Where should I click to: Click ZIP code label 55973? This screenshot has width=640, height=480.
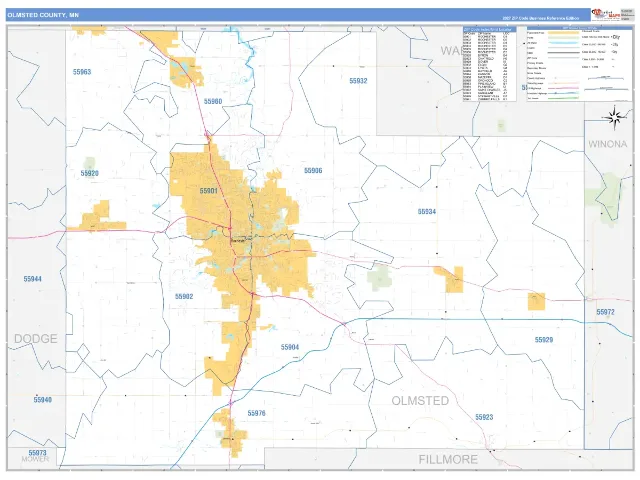[38, 453]
